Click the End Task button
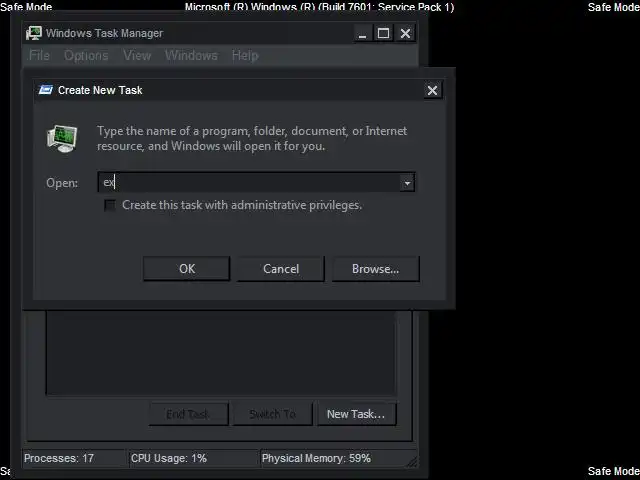The width and height of the screenshot is (640, 480). pos(188,414)
